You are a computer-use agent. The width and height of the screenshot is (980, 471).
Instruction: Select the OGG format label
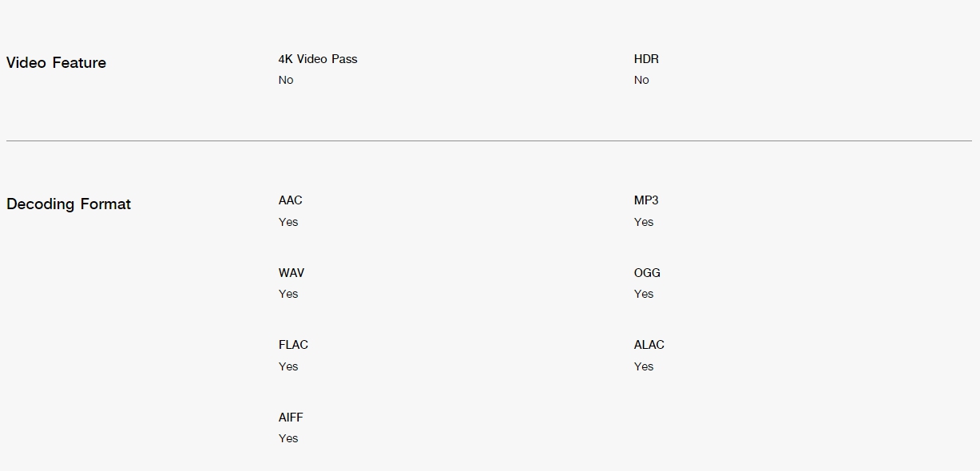point(647,273)
